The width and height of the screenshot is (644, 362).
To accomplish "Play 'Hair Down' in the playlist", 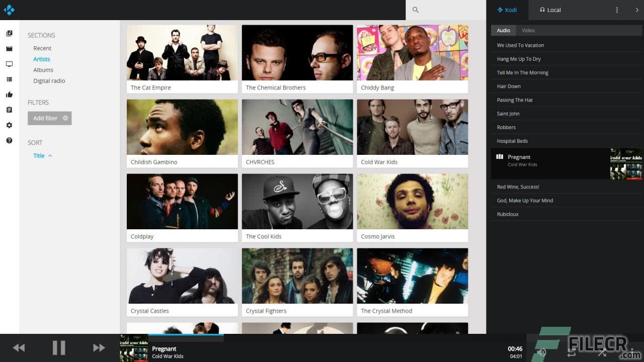I will (x=567, y=86).
